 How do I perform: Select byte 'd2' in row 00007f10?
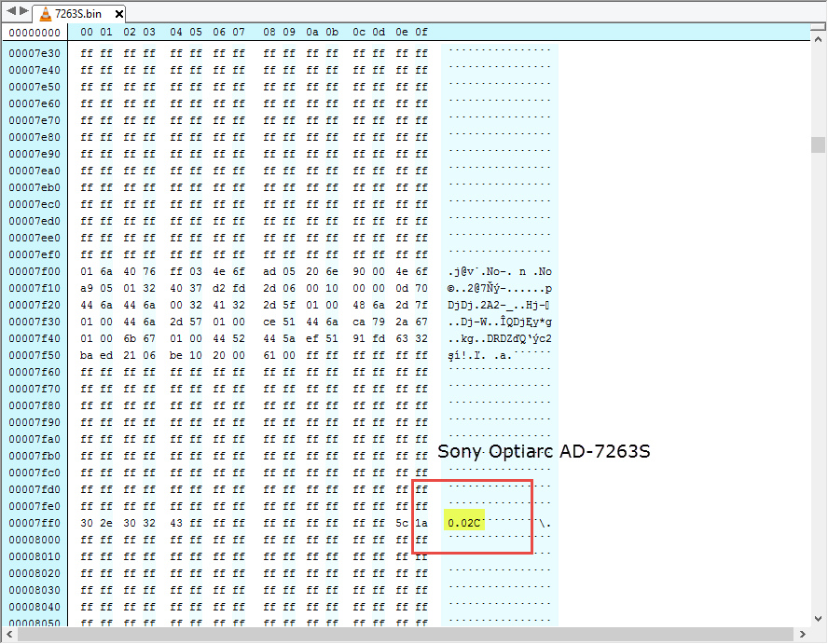point(219,288)
